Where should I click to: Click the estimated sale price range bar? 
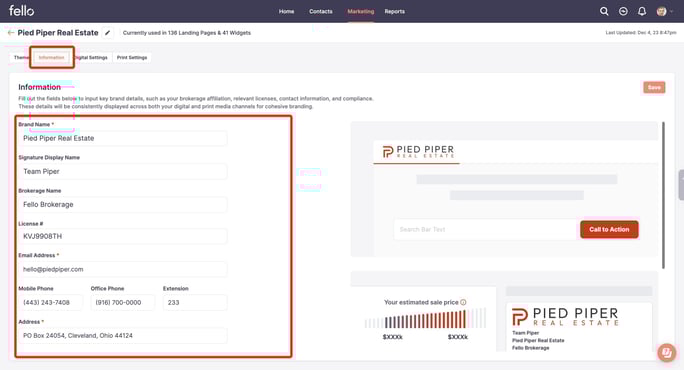coord(425,319)
